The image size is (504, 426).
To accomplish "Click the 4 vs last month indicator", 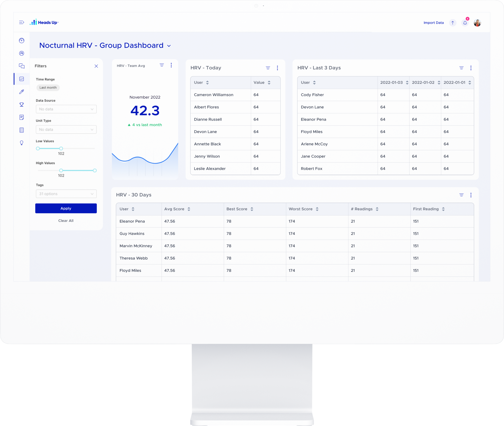I will pos(145,125).
